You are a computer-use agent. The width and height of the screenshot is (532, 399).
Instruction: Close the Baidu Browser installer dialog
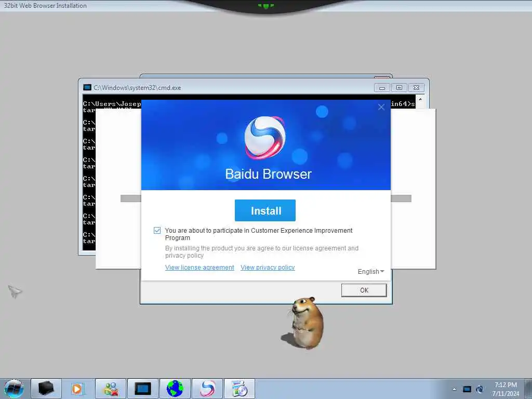click(x=381, y=107)
